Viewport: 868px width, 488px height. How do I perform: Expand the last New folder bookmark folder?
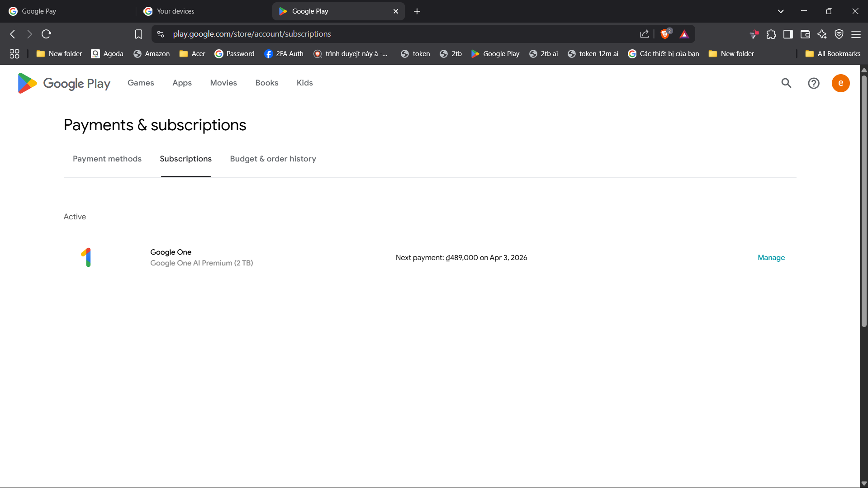[731, 54]
